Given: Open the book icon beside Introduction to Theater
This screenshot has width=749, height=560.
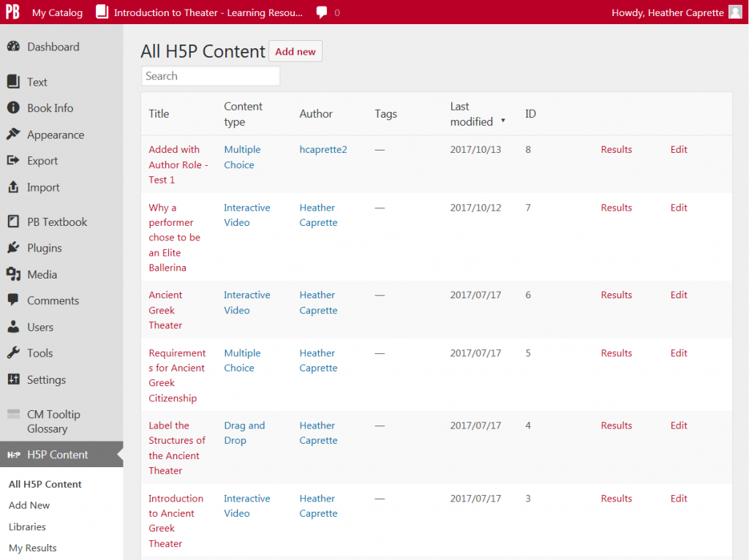Looking at the screenshot, I should coord(102,12).
